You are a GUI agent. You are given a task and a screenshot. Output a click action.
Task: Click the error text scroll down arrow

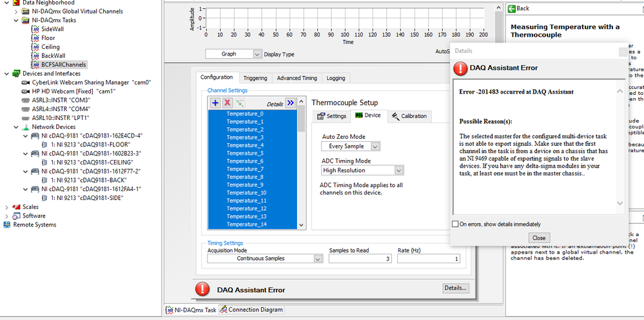click(620, 203)
